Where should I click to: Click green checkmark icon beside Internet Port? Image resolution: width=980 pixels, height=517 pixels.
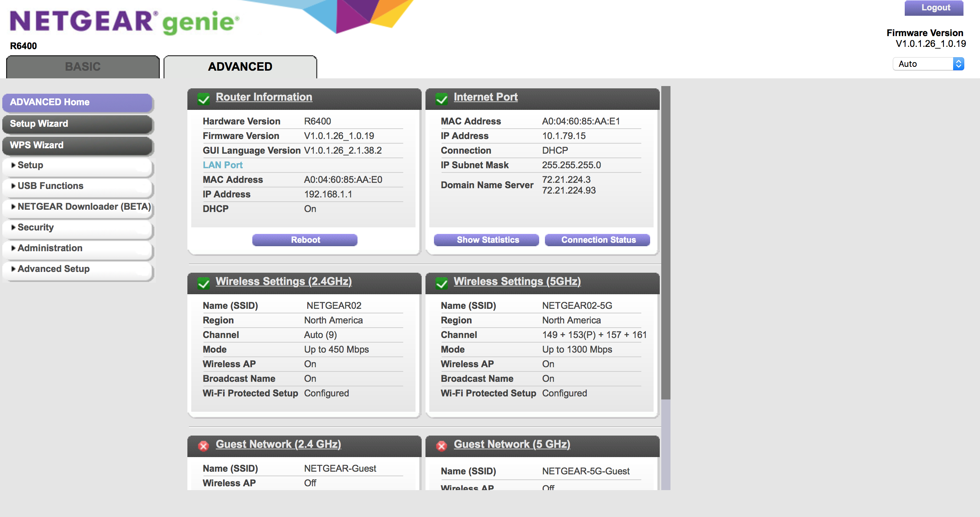pyautogui.click(x=442, y=99)
